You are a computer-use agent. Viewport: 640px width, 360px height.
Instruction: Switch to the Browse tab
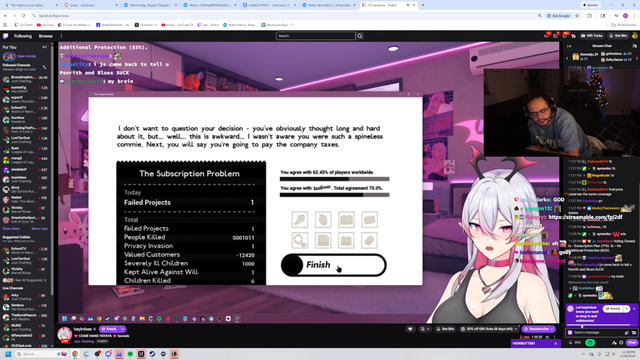pyautogui.click(x=46, y=36)
